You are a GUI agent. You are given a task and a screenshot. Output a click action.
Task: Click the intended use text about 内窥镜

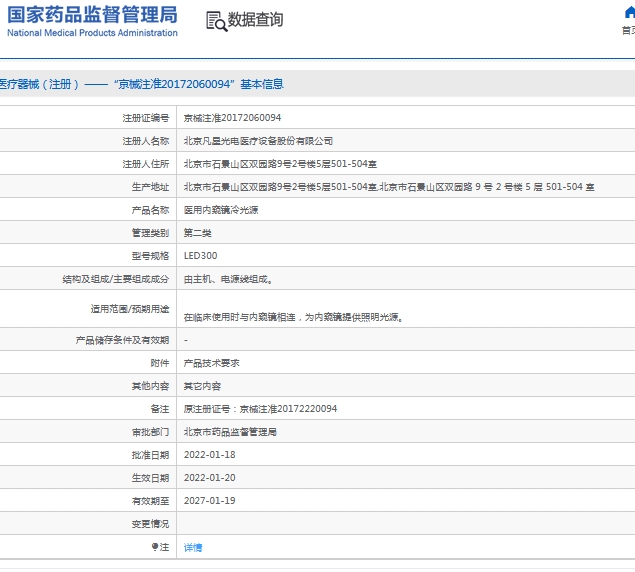click(294, 317)
